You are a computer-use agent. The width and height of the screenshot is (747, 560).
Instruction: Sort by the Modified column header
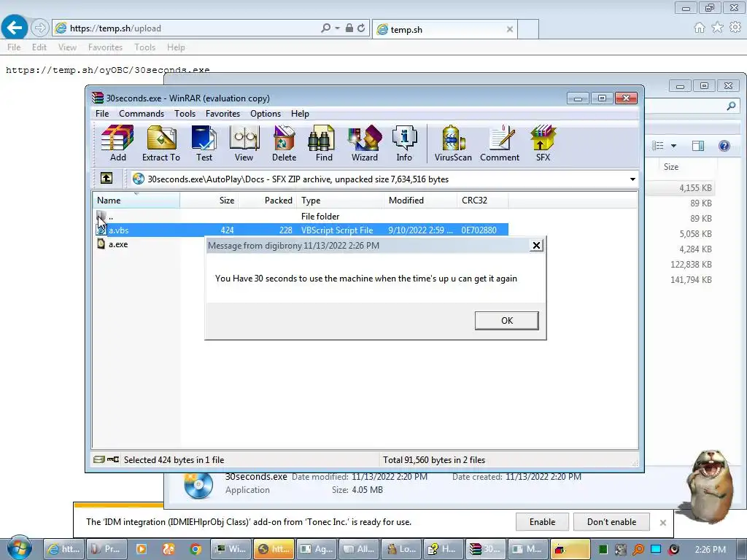pyautogui.click(x=420, y=201)
